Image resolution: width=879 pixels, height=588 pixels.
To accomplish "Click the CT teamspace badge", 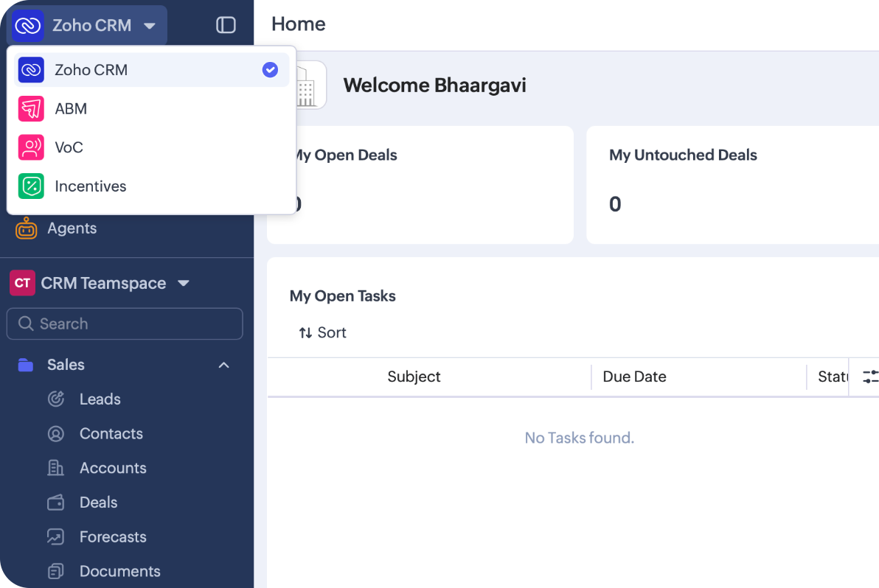I will click(x=22, y=283).
